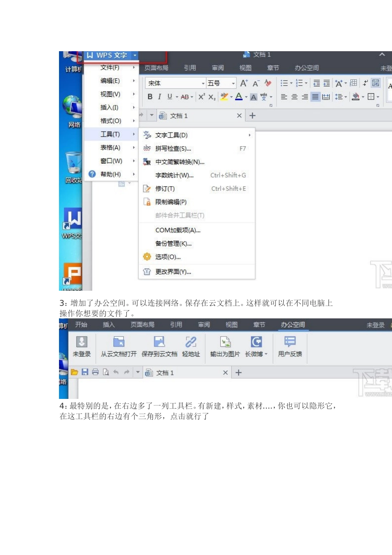
Task: Choose 限制编辑(P) in the submenu
Action: (x=196, y=202)
